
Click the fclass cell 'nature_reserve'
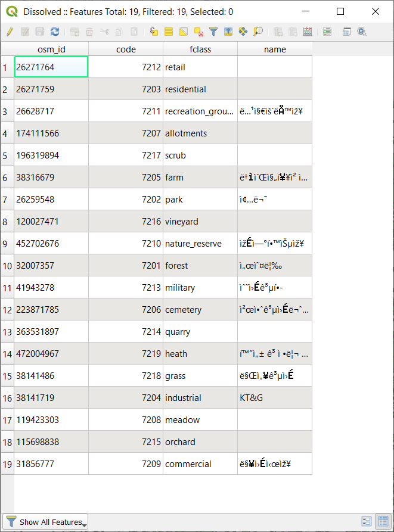[200, 244]
